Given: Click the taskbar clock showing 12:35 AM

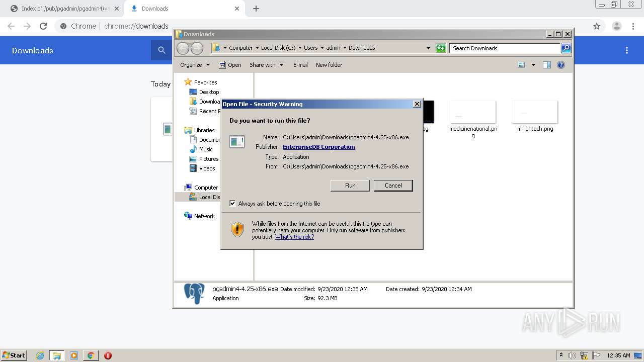Looking at the screenshot, I should 618,355.
